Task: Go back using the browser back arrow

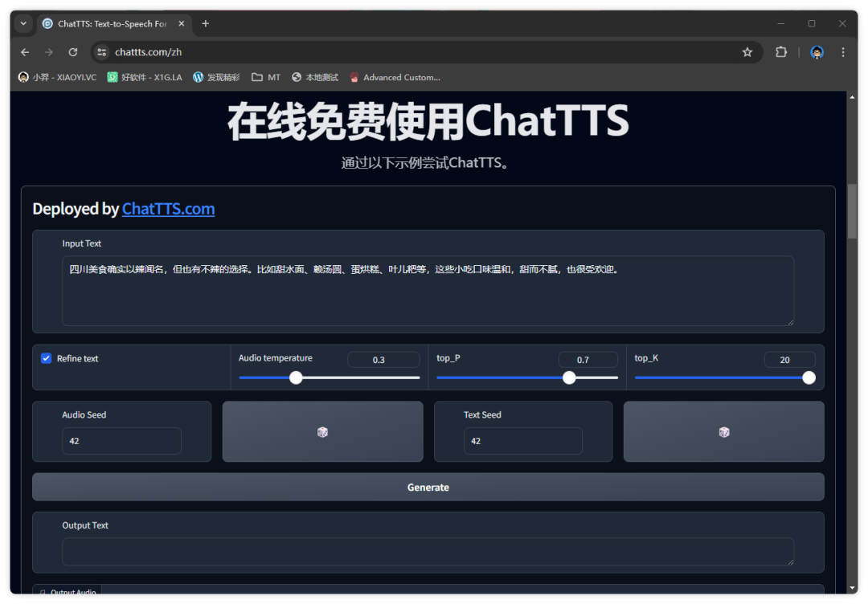Action: point(25,52)
